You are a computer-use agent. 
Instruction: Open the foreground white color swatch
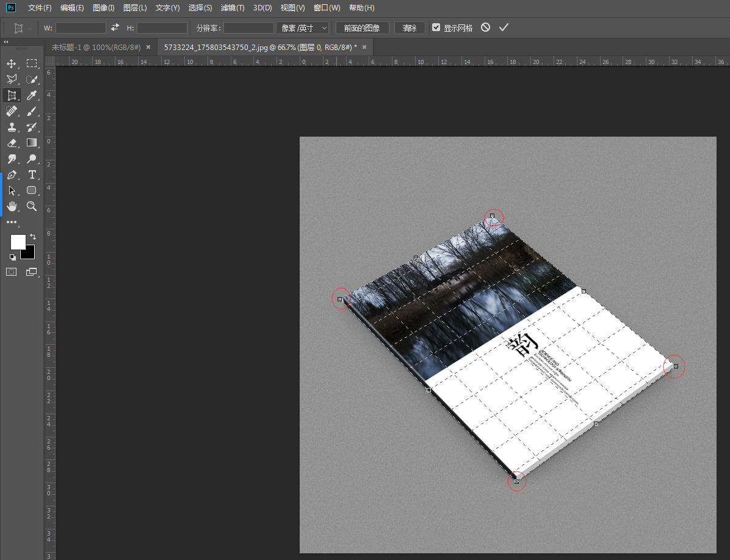coord(18,242)
